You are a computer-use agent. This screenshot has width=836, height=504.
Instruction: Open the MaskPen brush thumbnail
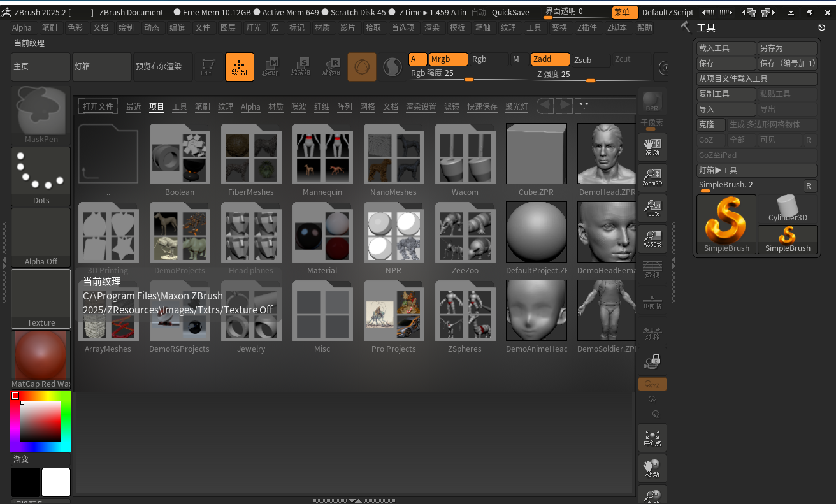coord(41,115)
